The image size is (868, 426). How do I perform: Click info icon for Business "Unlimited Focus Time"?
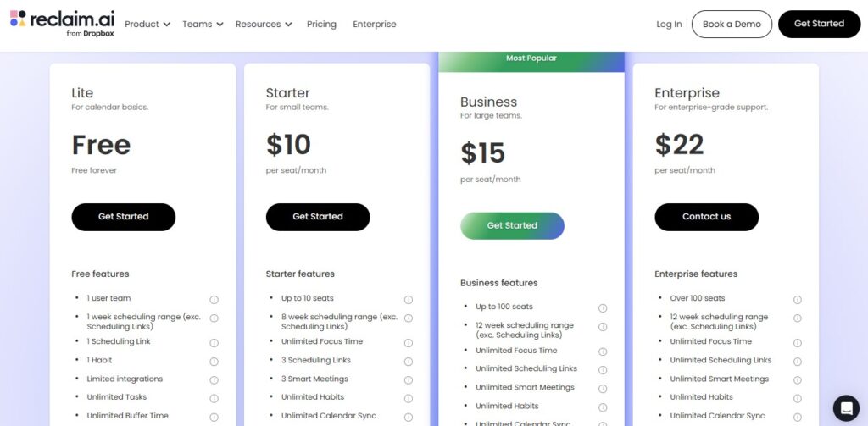(603, 351)
